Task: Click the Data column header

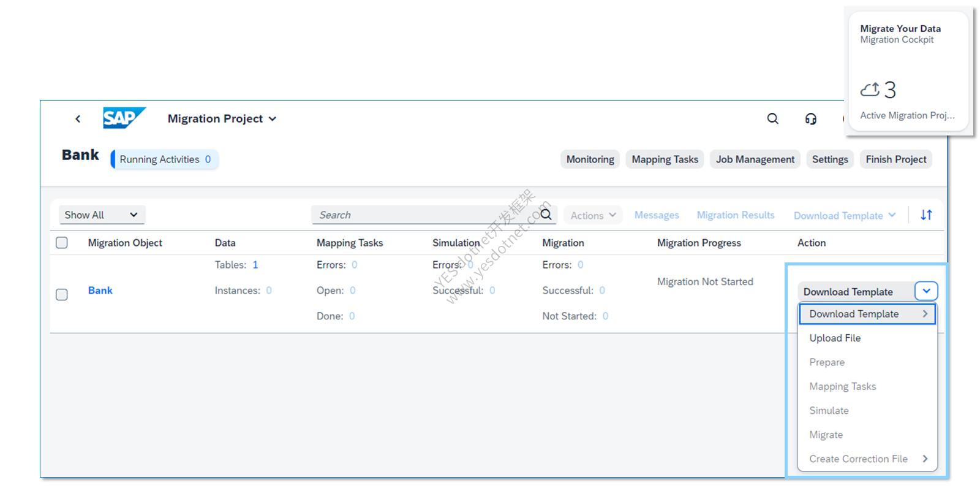Action: pyautogui.click(x=225, y=243)
